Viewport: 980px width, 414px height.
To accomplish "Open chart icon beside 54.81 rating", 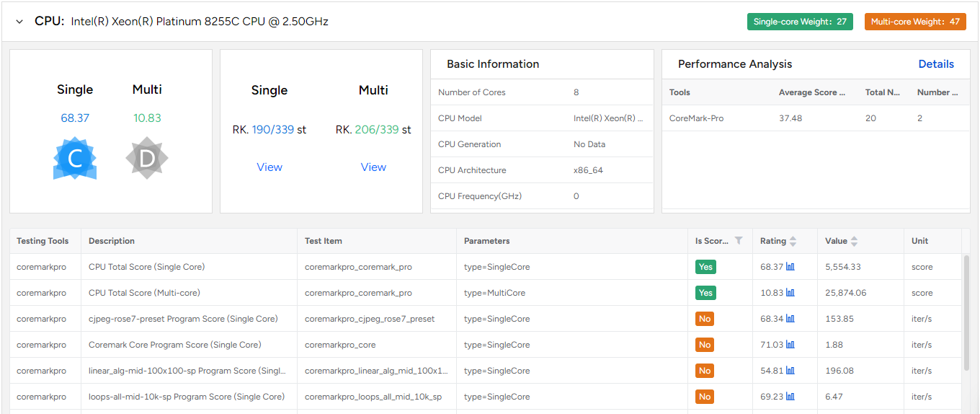I will 790,371.
